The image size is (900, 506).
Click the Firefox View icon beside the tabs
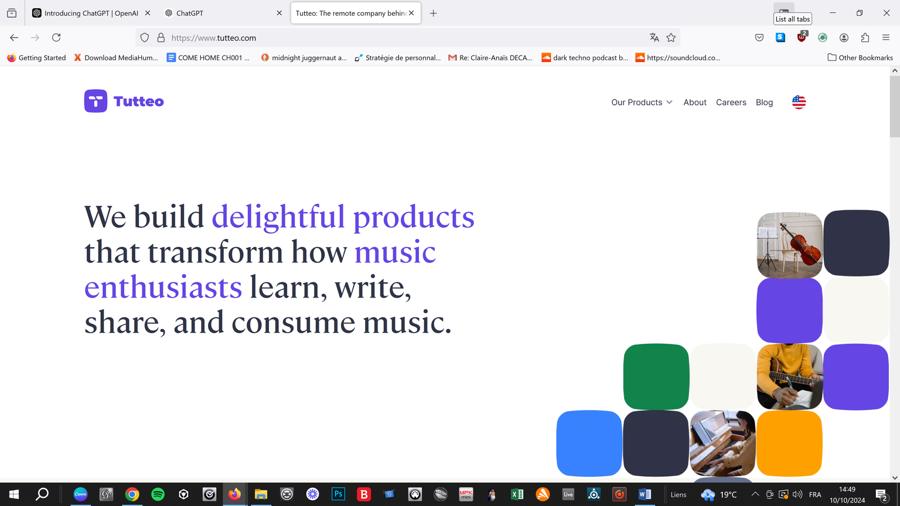click(x=11, y=13)
